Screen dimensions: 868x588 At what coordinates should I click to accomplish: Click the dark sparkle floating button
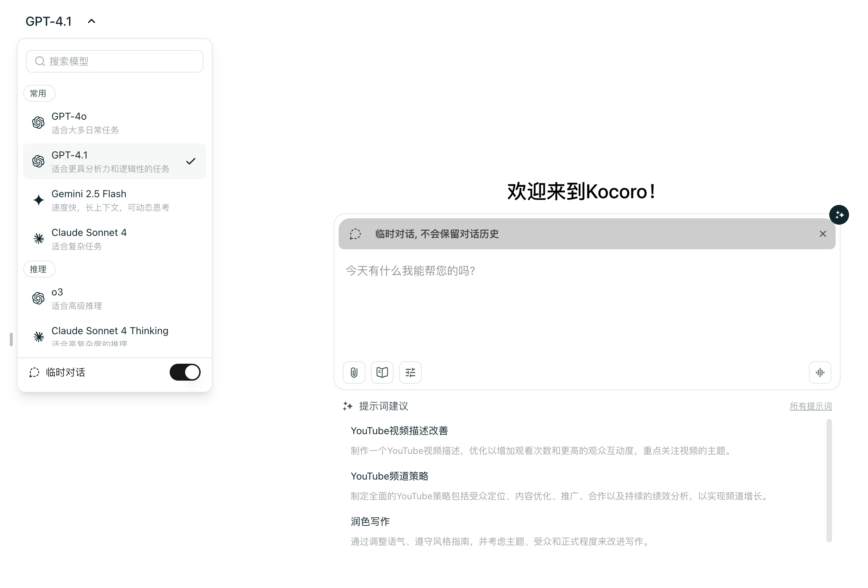point(838,215)
